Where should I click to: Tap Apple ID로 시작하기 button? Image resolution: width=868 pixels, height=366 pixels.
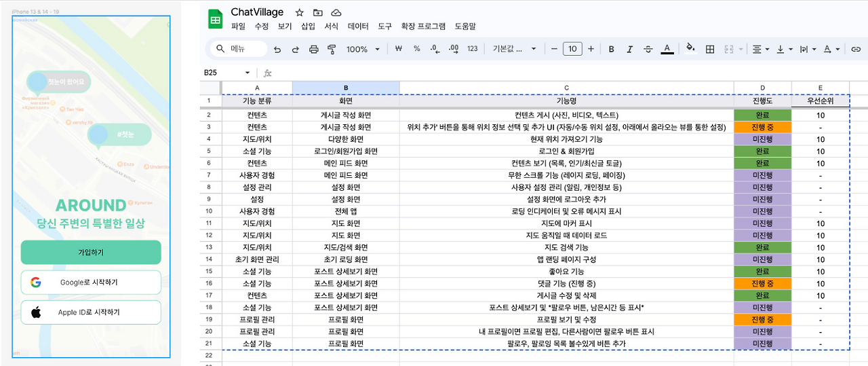point(91,312)
